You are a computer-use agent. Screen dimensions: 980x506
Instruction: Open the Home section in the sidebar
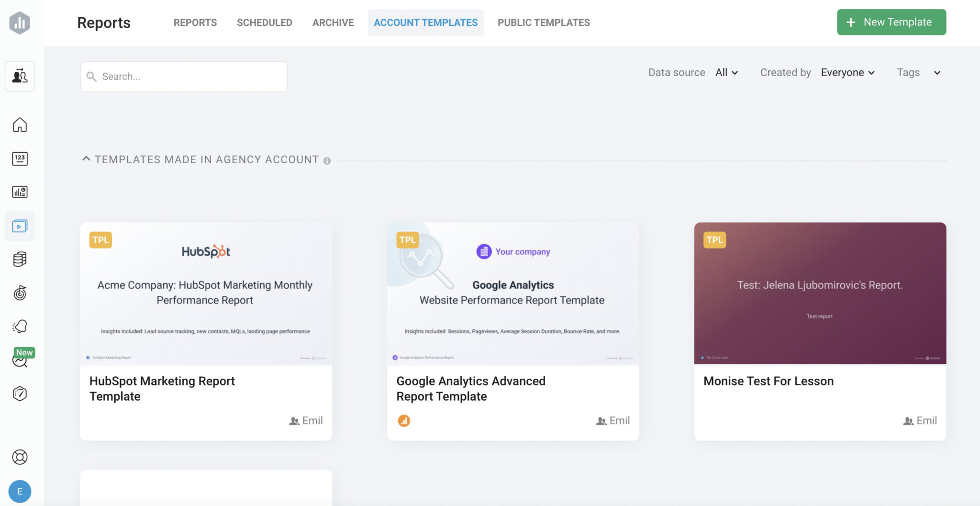[20, 124]
